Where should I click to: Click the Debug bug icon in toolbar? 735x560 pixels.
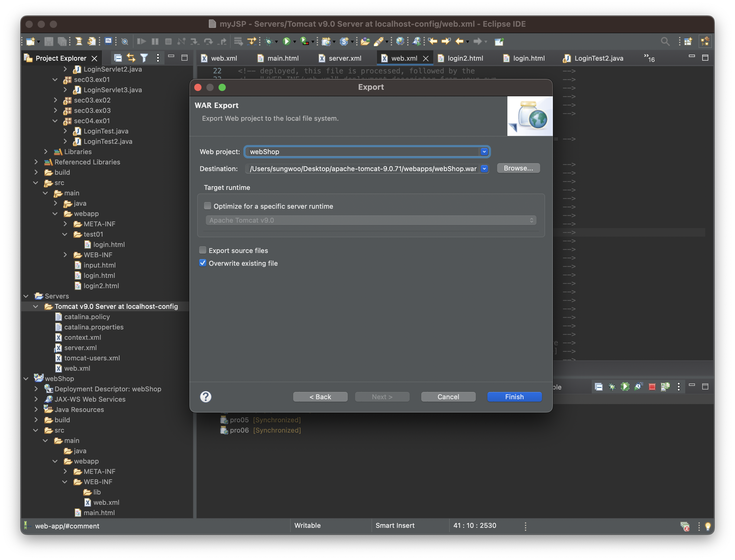pos(269,41)
